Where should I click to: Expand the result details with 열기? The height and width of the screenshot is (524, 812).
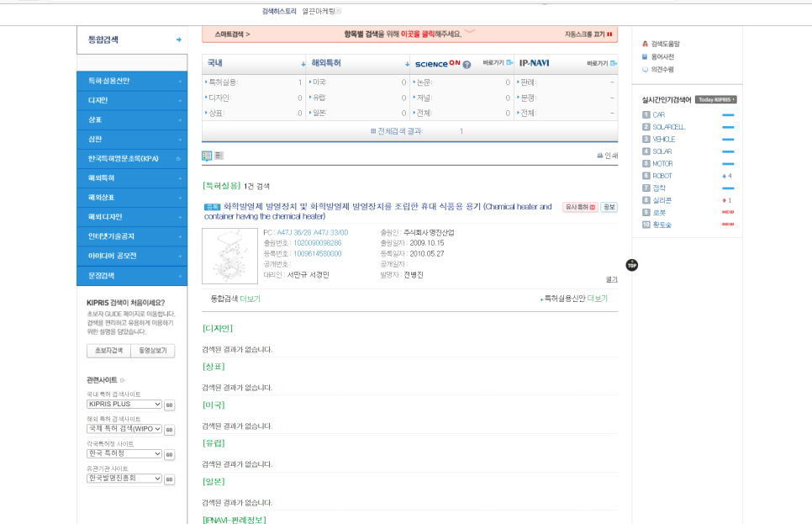pos(611,279)
